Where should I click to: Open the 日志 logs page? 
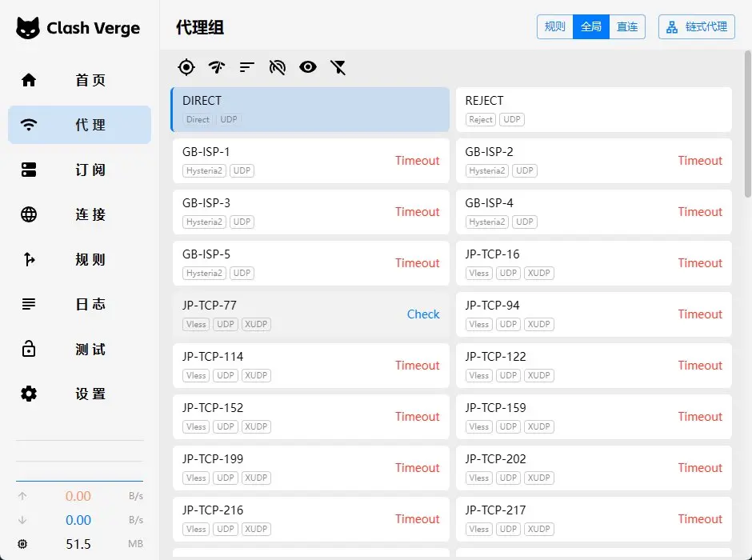[80, 304]
